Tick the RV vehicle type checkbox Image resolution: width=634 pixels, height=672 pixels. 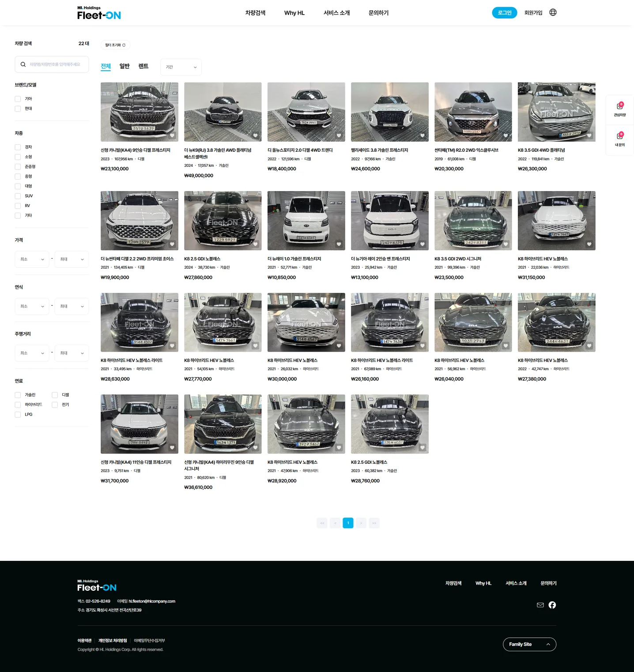click(x=18, y=206)
